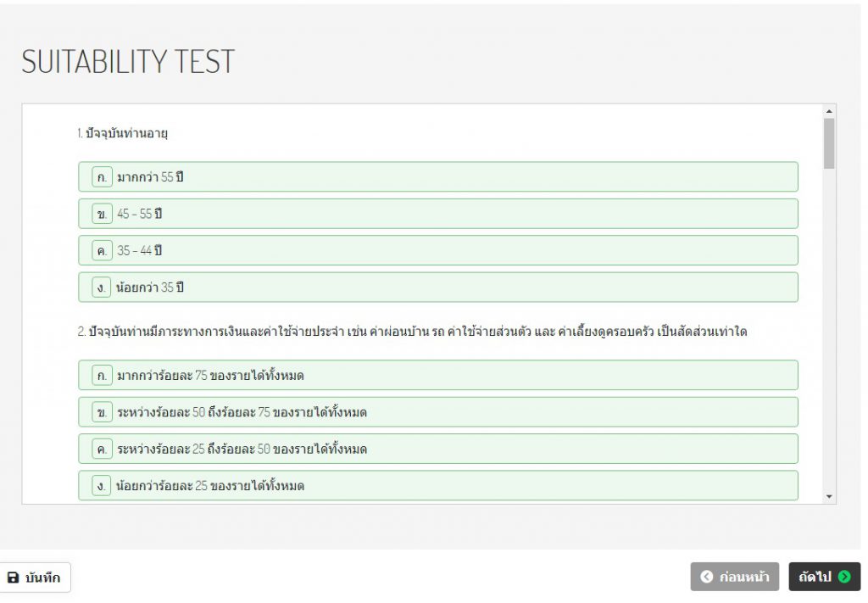Click the scrollbar down arrow
Viewport: 868px width, 603px height.
coord(829,497)
